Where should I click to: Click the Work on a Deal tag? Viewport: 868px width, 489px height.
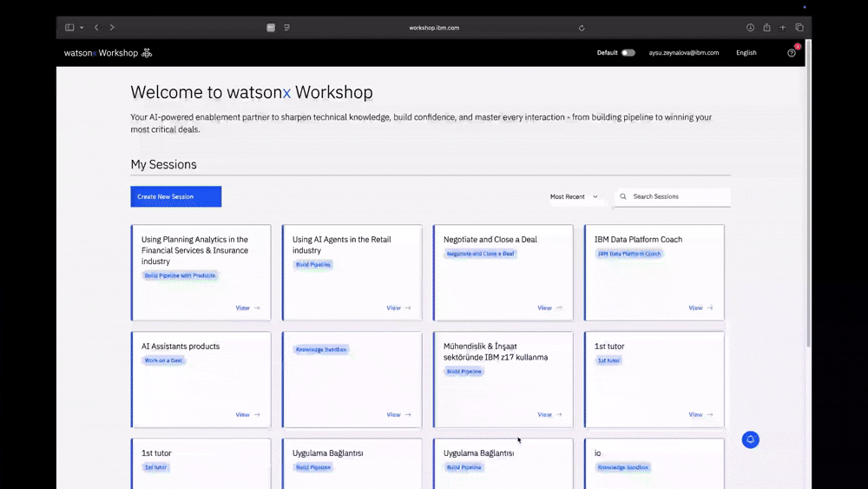pos(163,360)
